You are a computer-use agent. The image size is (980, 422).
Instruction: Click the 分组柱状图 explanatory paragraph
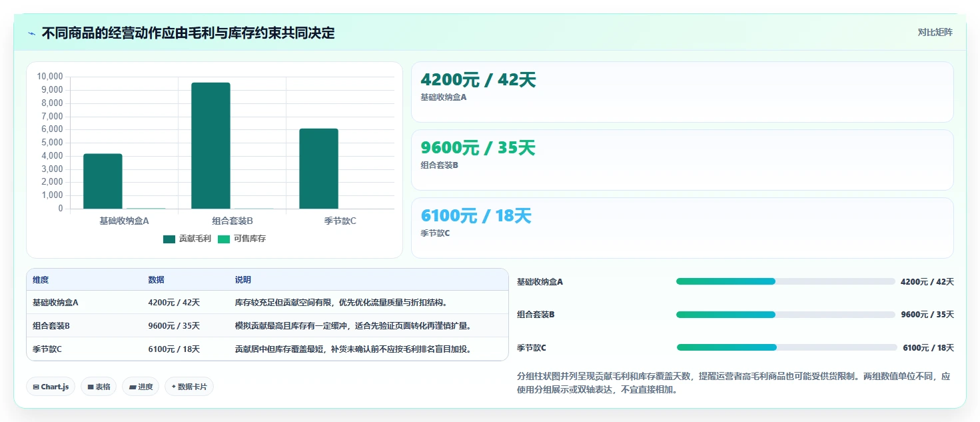coord(734,383)
